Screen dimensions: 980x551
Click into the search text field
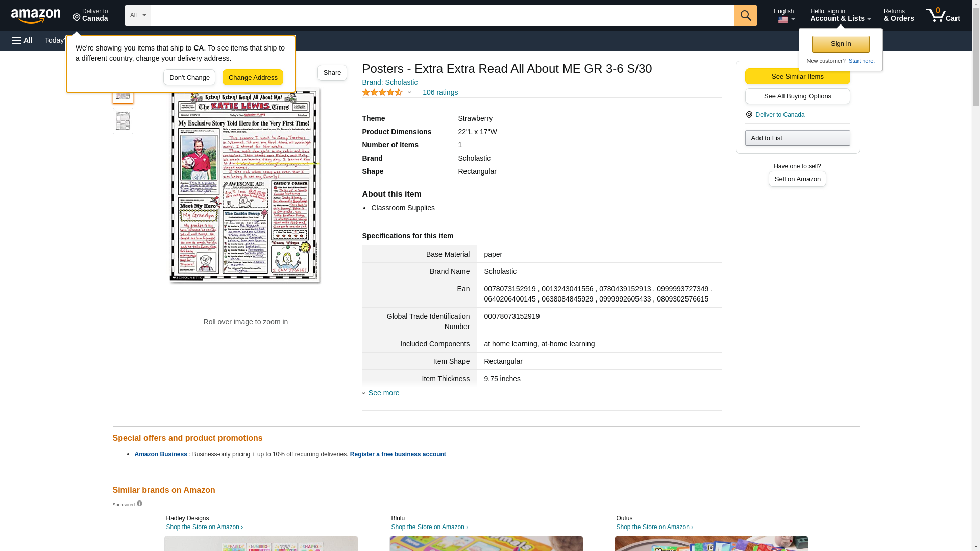442,15
